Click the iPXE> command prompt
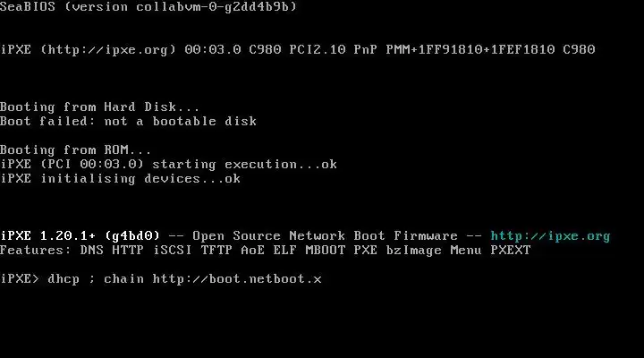Screen dimensions: 644x358 pyautogui.click(x=20, y=278)
